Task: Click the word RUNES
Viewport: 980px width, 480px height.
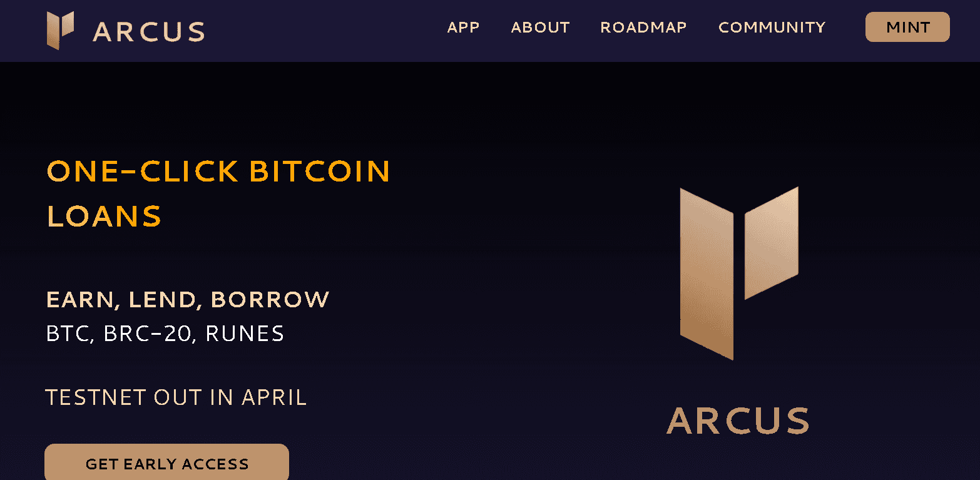Action: [x=245, y=334]
